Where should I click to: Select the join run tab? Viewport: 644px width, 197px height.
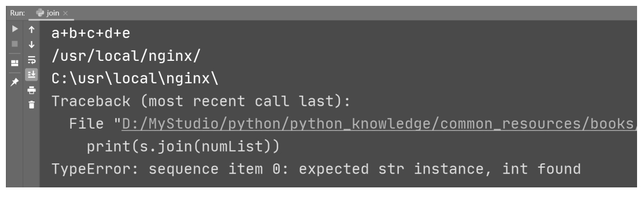52,12
